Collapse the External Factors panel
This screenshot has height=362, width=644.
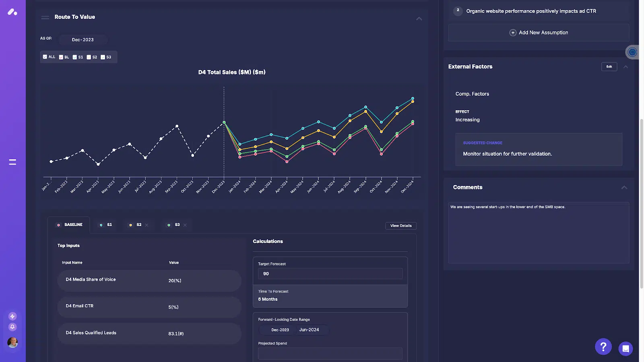click(625, 67)
